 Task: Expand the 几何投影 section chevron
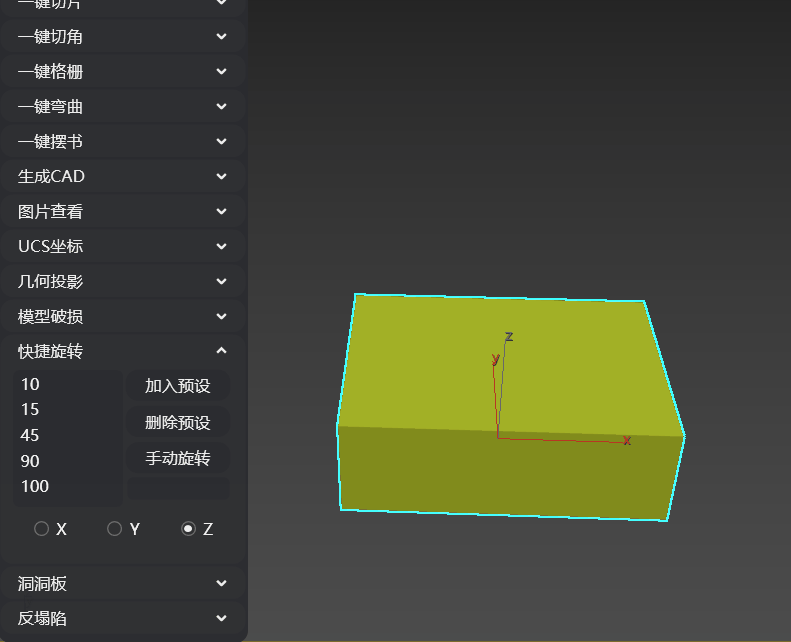(221, 281)
